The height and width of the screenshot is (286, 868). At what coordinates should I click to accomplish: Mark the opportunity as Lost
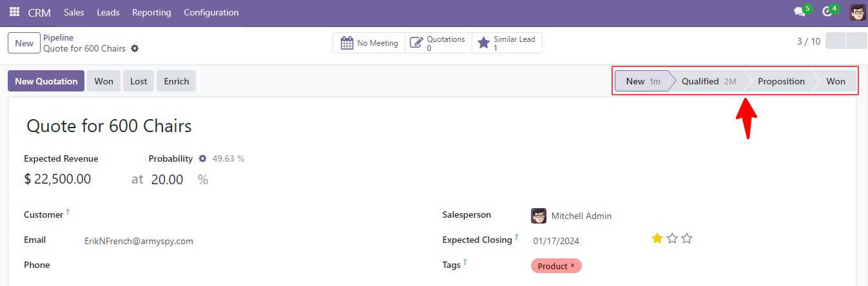pyautogui.click(x=139, y=81)
